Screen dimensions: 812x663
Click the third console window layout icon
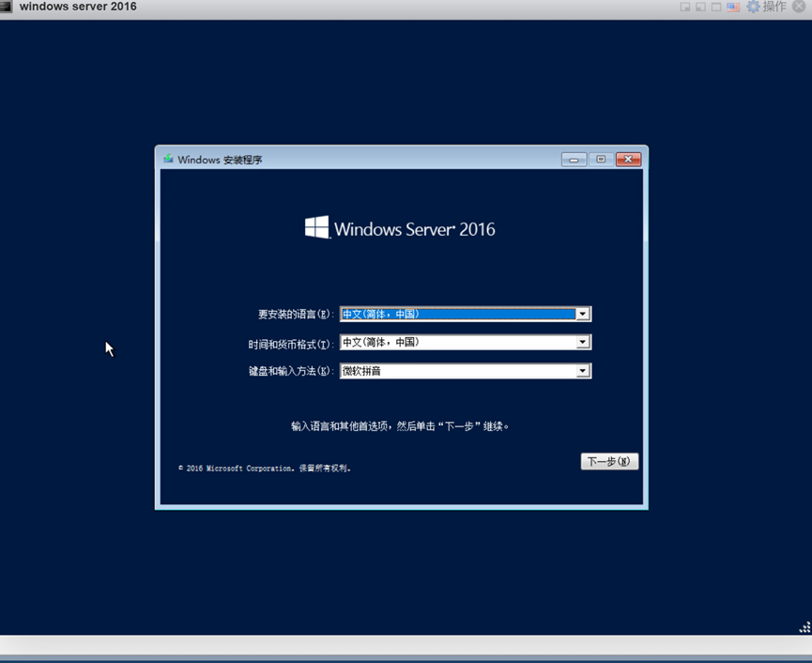pos(716,7)
